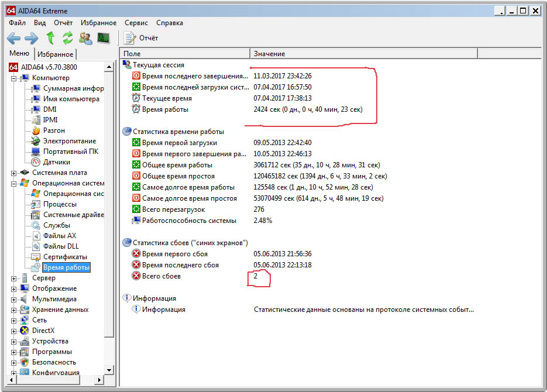Click the Файлы AX icon
The height and width of the screenshot is (392, 547).
[36, 236]
